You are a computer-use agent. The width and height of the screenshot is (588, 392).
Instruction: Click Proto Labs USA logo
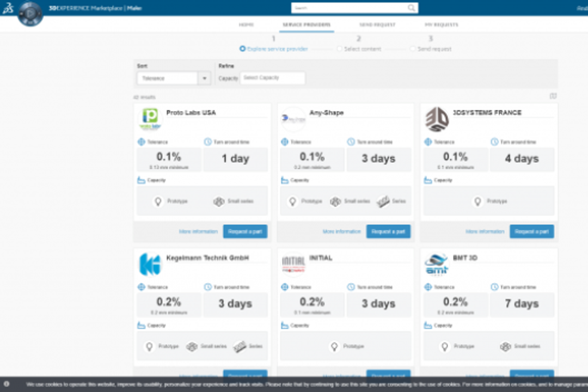click(x=150, y=119)
